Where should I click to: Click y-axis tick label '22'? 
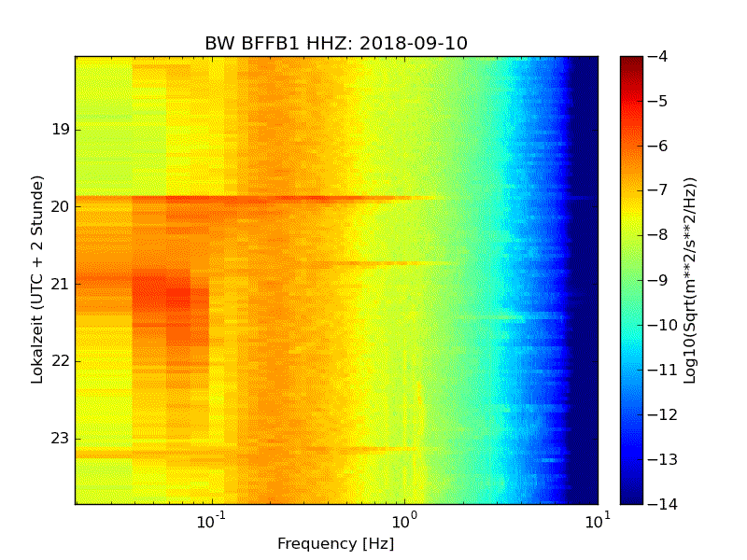(61, 361)
